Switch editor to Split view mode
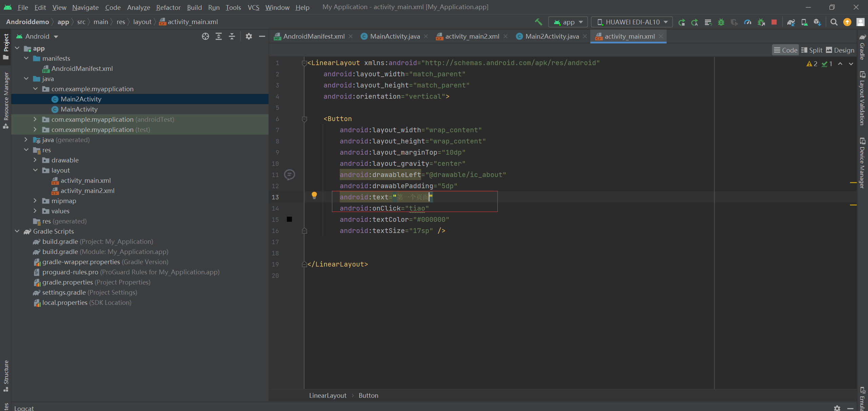 pos(812,50)
